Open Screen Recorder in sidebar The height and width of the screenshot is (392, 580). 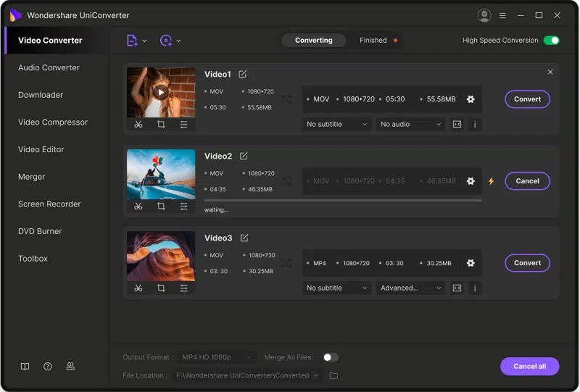(49, 204)
